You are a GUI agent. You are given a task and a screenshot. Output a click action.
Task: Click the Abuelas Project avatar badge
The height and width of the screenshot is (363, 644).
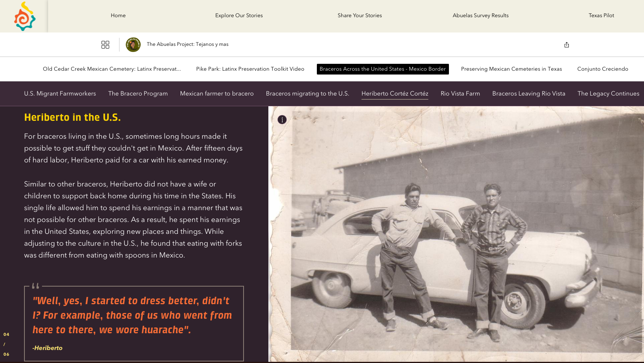click(x=133, y=44)
